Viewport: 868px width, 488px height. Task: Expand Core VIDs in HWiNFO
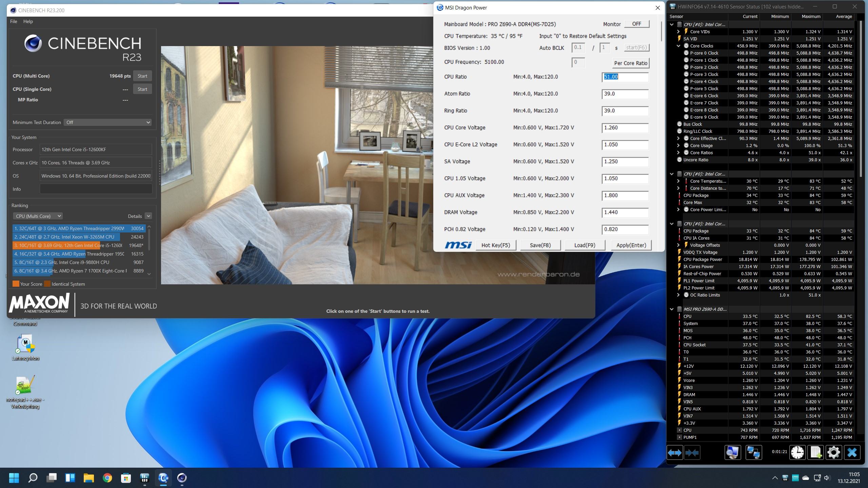click(678, 32)
